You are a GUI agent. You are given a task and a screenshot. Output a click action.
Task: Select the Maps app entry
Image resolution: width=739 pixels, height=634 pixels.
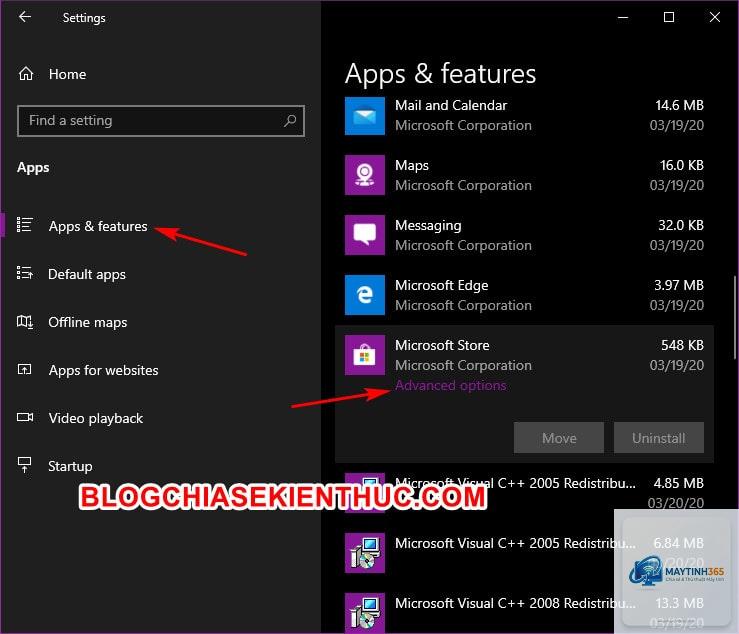click(524, 175)
